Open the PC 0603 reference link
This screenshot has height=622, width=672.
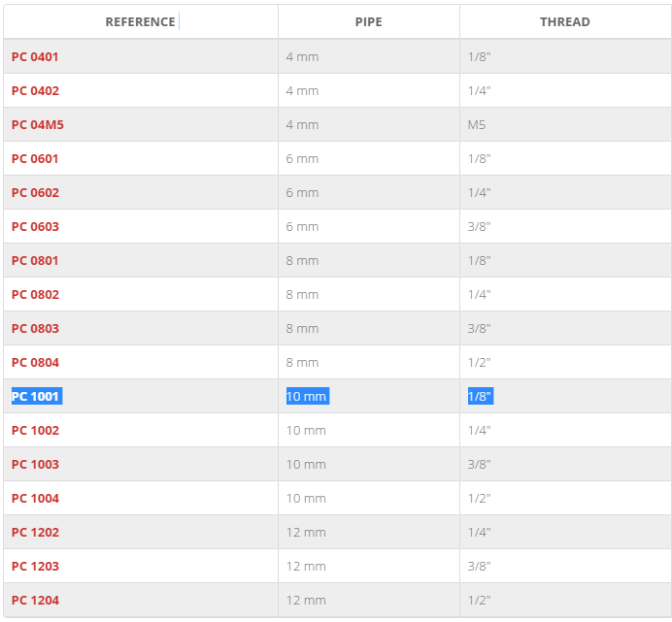click(36, 227)
